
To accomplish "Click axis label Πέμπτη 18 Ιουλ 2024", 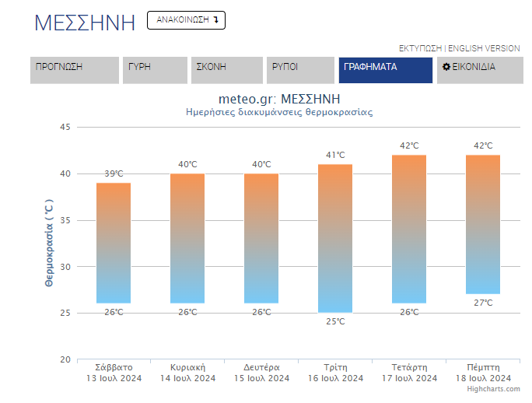I will click(483, 373).
